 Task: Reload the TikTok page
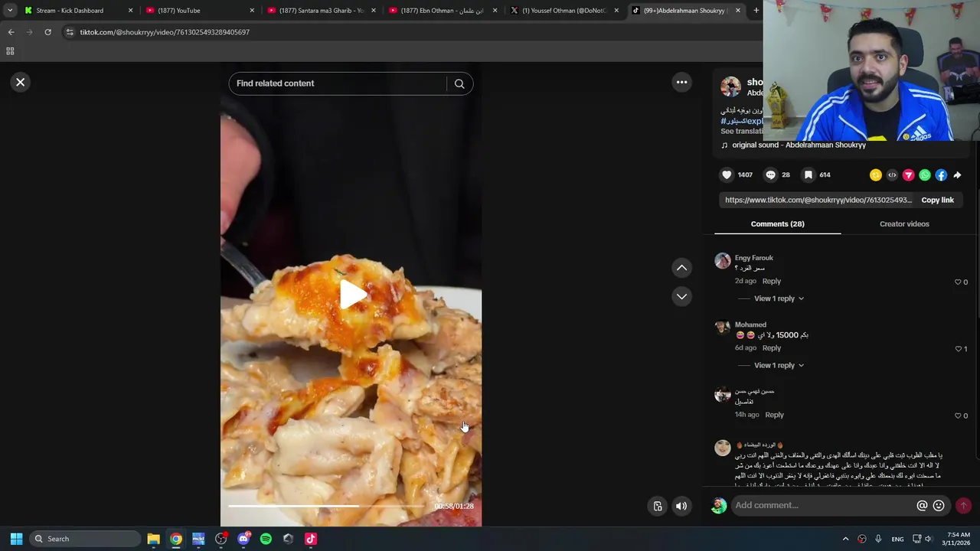click(47, 32)
